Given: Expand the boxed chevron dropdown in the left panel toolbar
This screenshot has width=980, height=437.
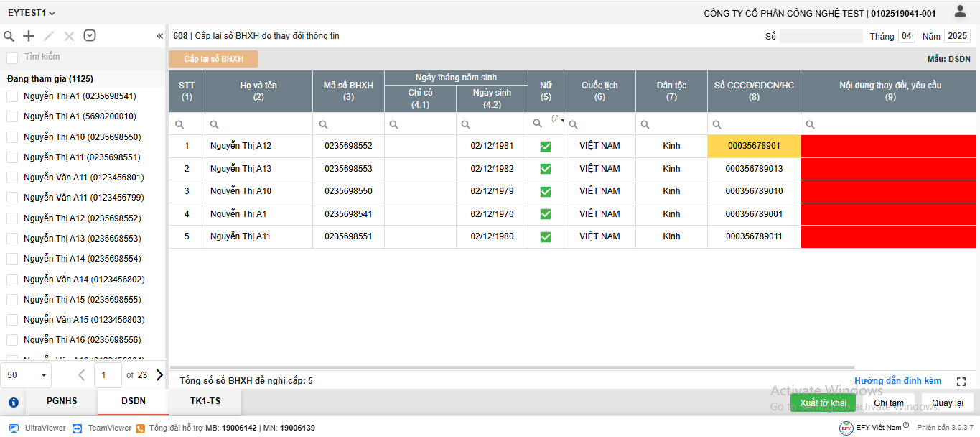Looking at the screenshot, I should click(x=90, y=36).
